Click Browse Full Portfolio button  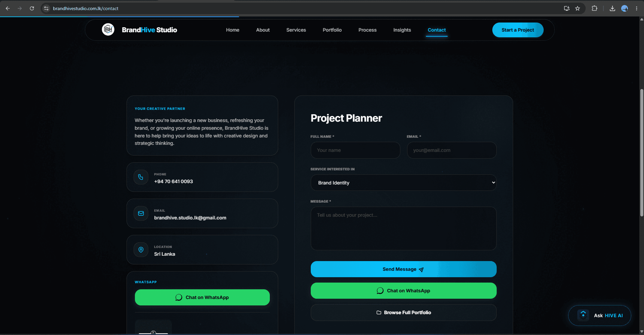(x=403, y=312)
